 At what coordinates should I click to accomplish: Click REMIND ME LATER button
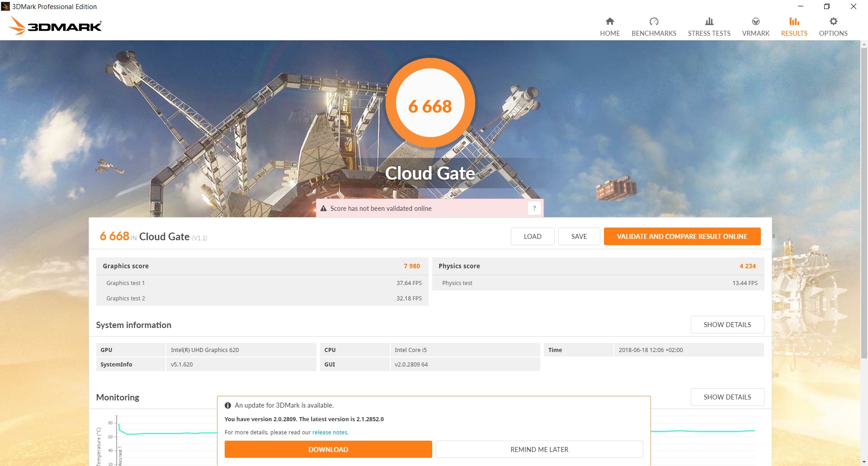pos(539,449)
